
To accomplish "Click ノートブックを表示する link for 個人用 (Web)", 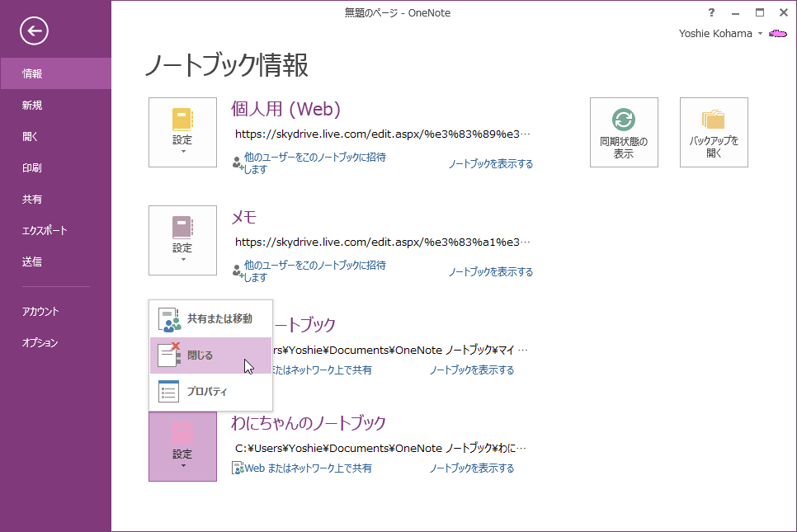I will point(490,163).
